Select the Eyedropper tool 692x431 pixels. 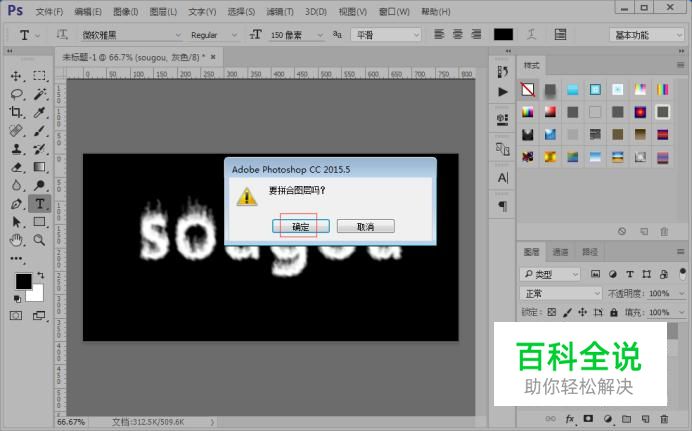coord(39,112)
